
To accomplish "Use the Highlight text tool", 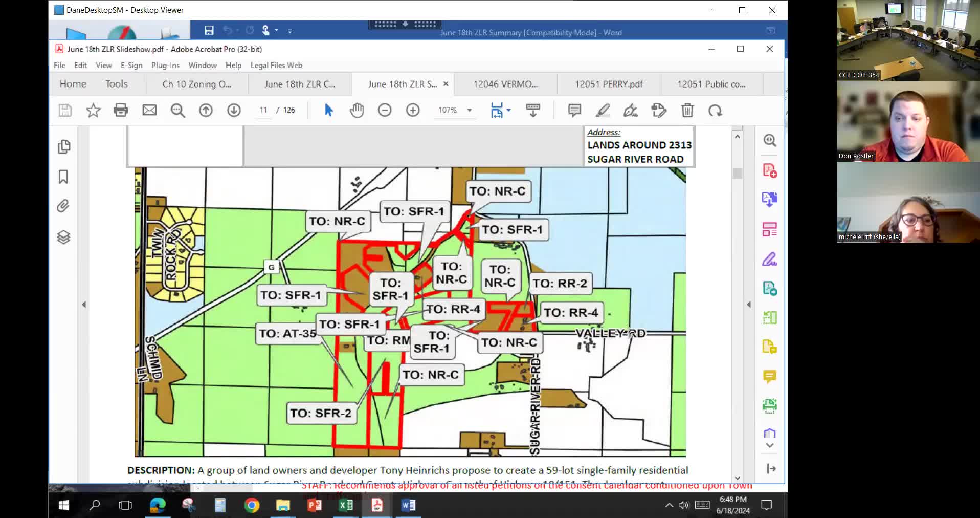I will coord(603,111).
